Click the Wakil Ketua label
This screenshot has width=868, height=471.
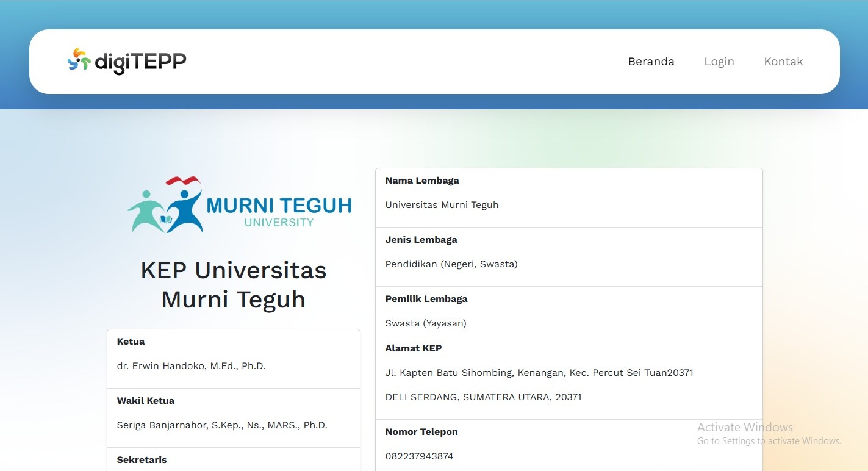146,401
